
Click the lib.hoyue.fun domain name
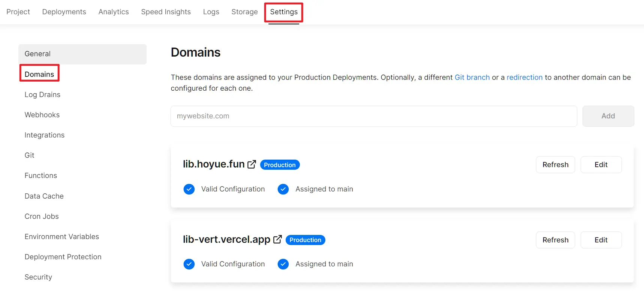(x=214, y=164)
